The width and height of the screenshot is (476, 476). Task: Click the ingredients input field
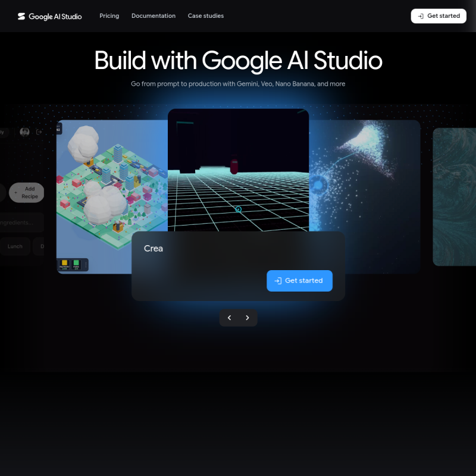[x=21, y=223]
